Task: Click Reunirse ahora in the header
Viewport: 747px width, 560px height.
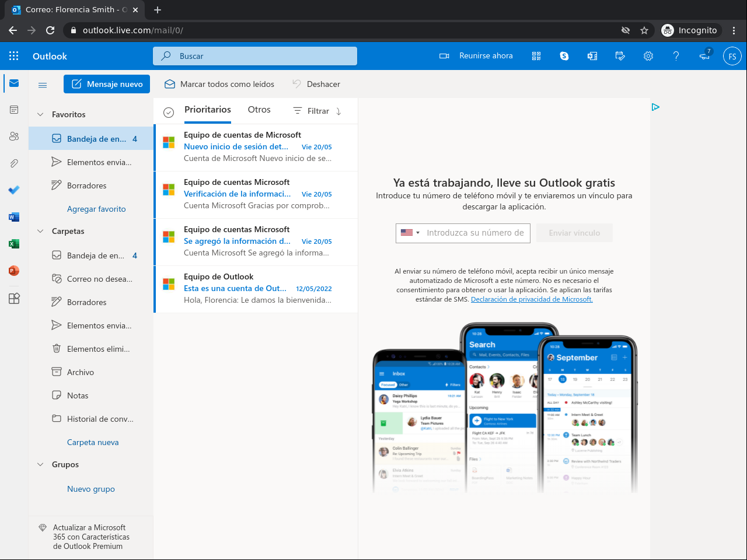Action: point(476,56)
